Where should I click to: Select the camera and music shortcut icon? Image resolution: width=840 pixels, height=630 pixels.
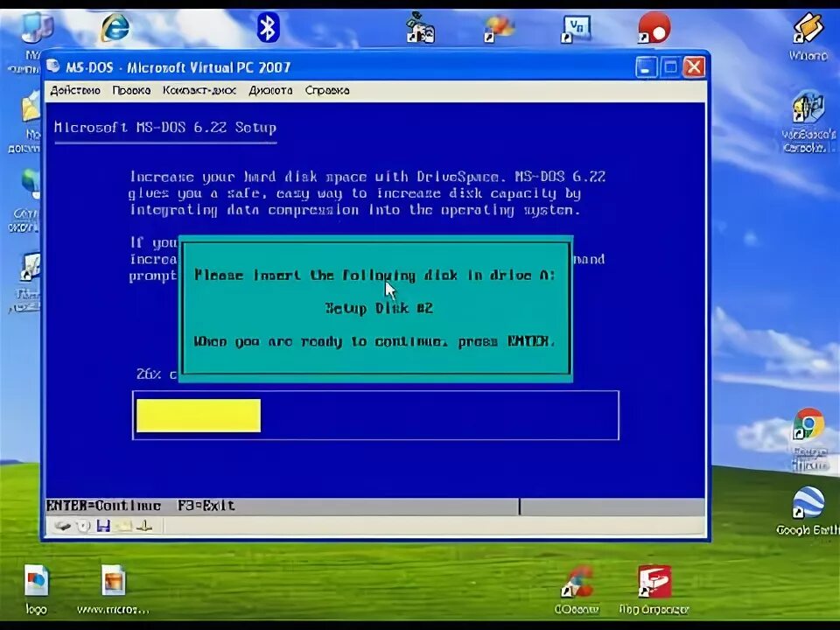[421, 28]
